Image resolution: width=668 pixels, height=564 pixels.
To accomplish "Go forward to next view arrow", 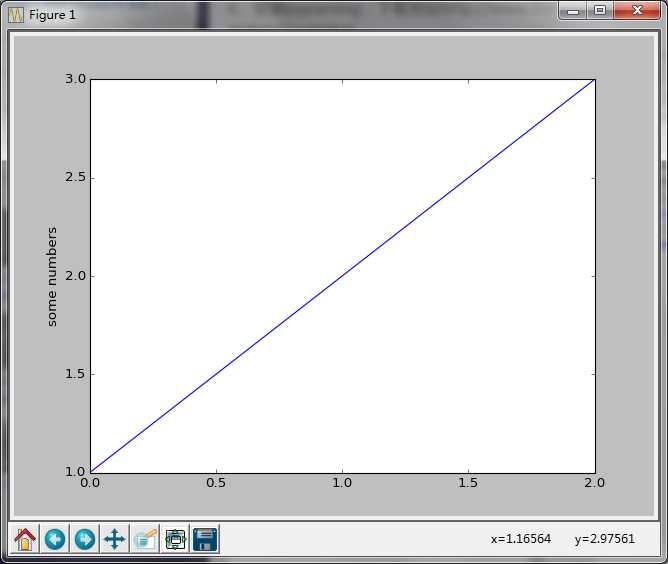I will click(85, 539).
